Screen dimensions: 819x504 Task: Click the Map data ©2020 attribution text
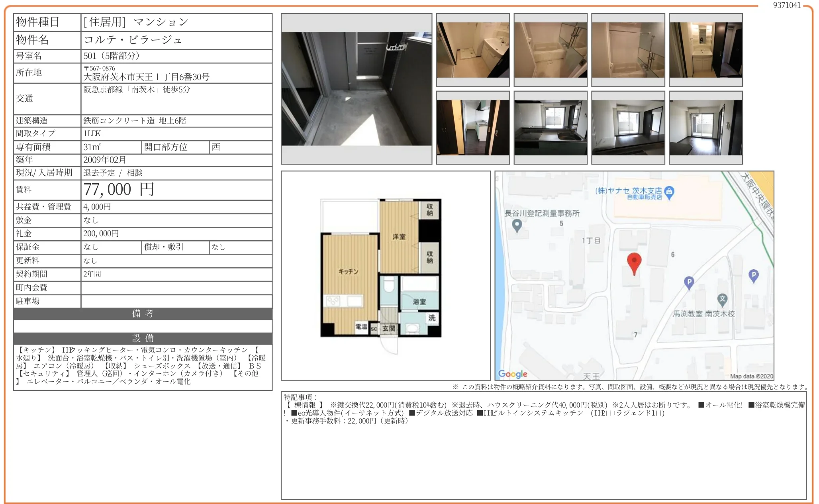[751, 376]
